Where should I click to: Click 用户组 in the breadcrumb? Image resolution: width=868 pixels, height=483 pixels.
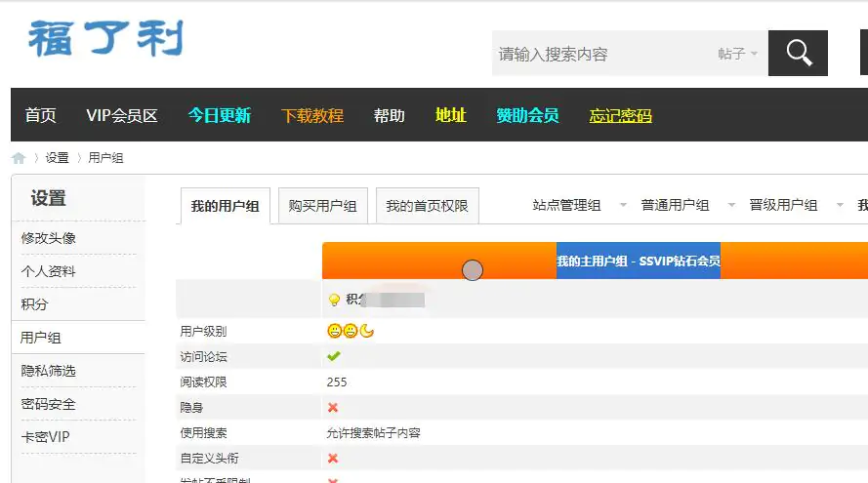click(105, 158)
